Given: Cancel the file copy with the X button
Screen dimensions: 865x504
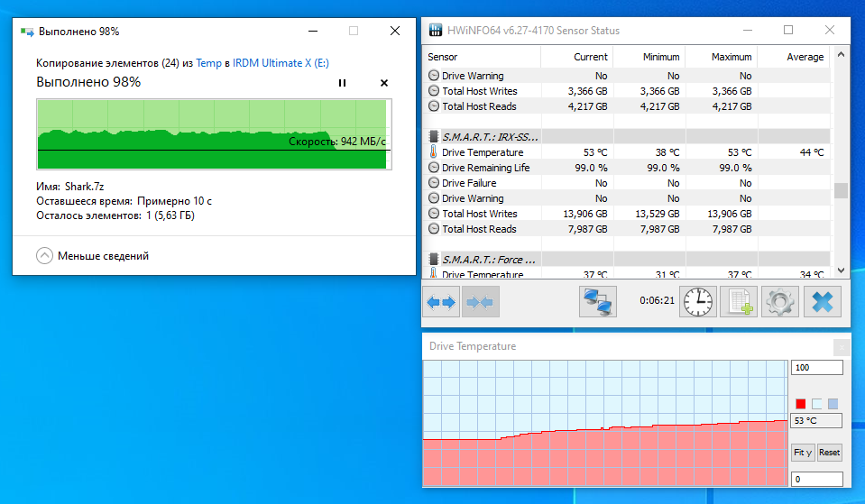Looking at the screenshot, I should 384,83.
